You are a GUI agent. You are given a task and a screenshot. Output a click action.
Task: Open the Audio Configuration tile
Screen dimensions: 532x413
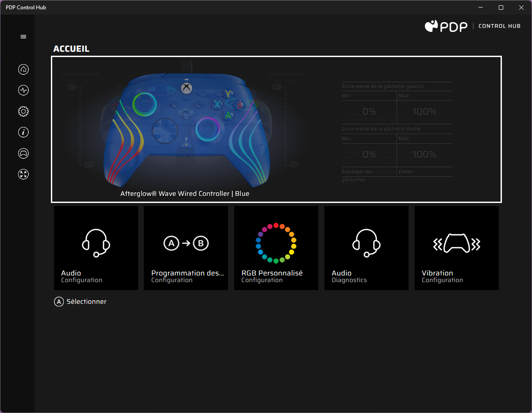click(96, 248)
